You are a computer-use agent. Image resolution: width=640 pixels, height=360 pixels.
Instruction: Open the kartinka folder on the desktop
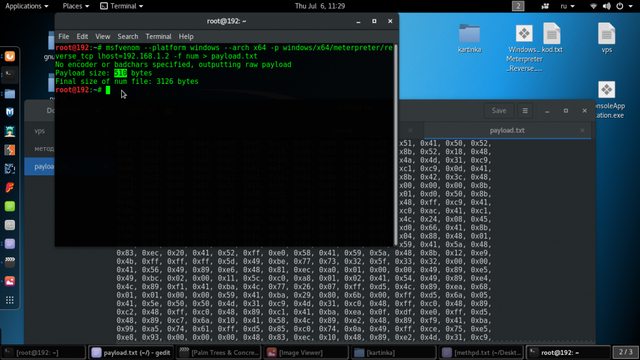point(469,38)
